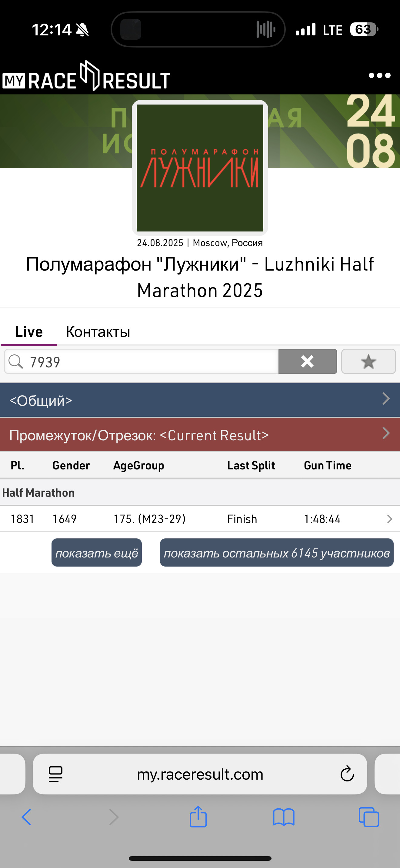400x868 pixels.
Task: Tap the Лужники half marathon logo image
Action: click(x=200, y=168)
